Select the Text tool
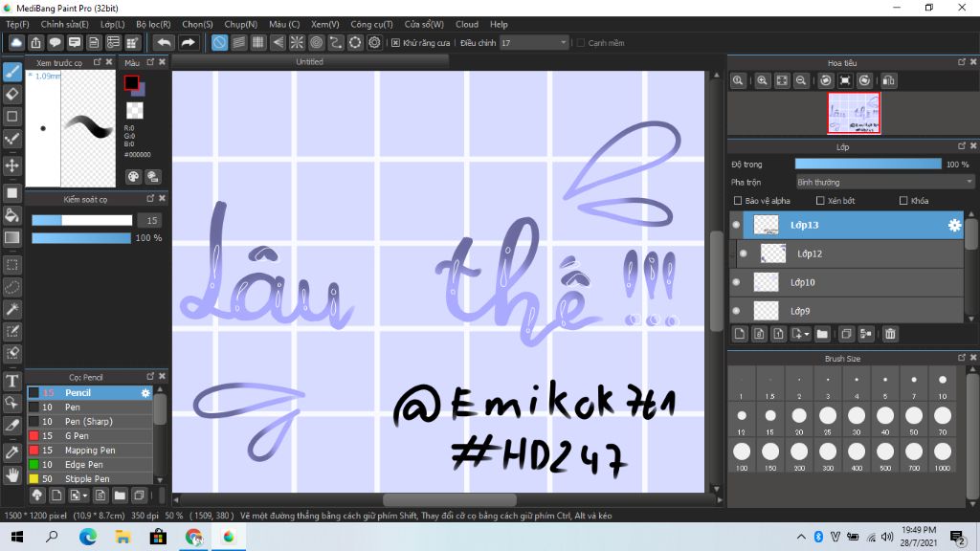 point(12,381)
